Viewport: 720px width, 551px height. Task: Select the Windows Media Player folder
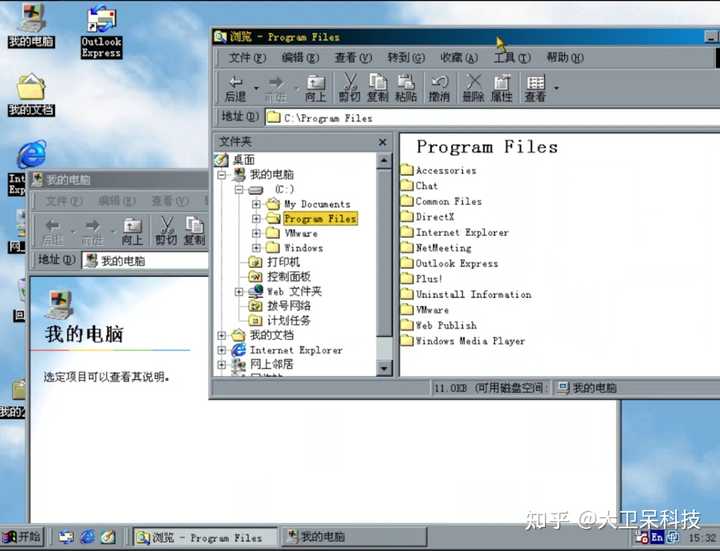click(x=463, y=341)
